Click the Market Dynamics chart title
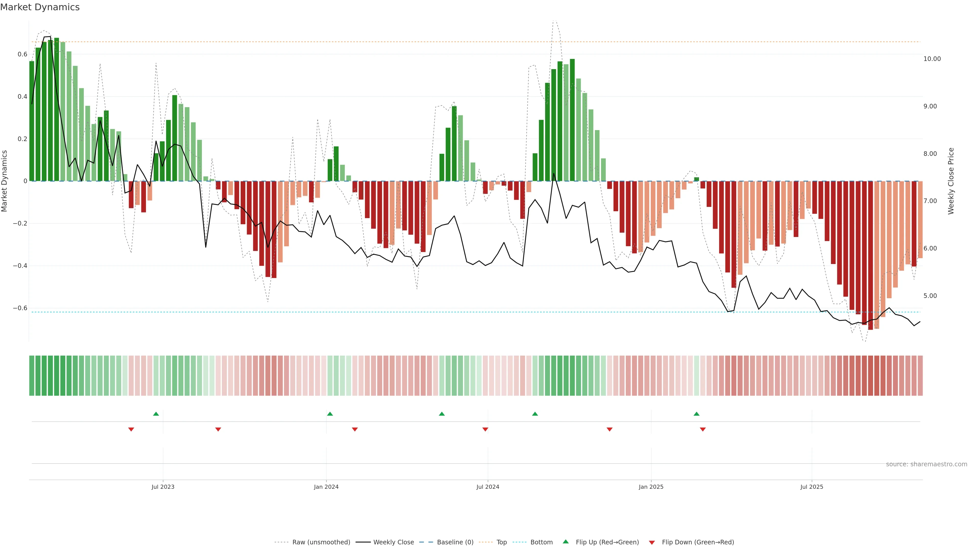Image resolution: width=980 pixels, height=551 pixels. (40, 7)
